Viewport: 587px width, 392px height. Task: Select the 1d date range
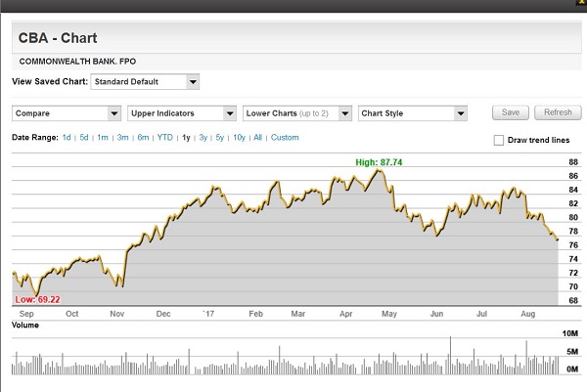click(67, 138)
